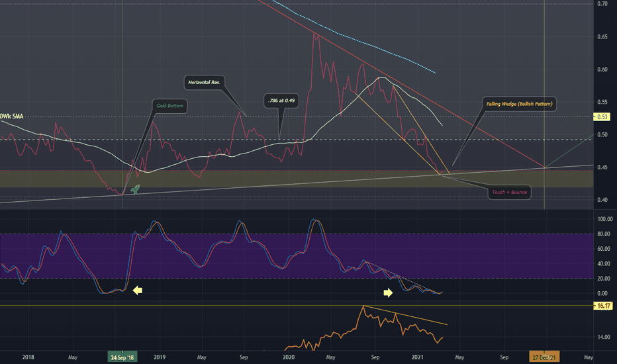Screen dimensions: 617x364
Task: Click the 0.40 price axis label
Action: [602, 200]
